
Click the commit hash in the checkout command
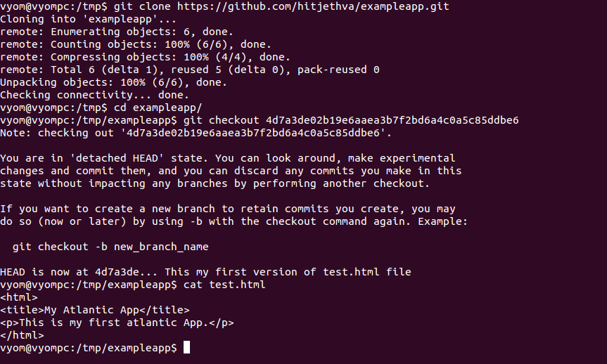392,120
